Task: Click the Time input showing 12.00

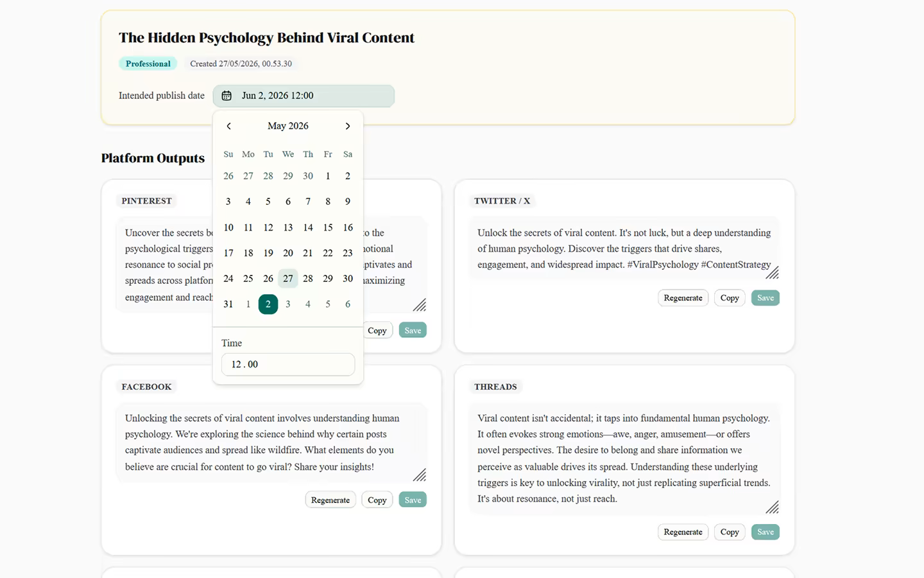Action: tap(288, 364)
